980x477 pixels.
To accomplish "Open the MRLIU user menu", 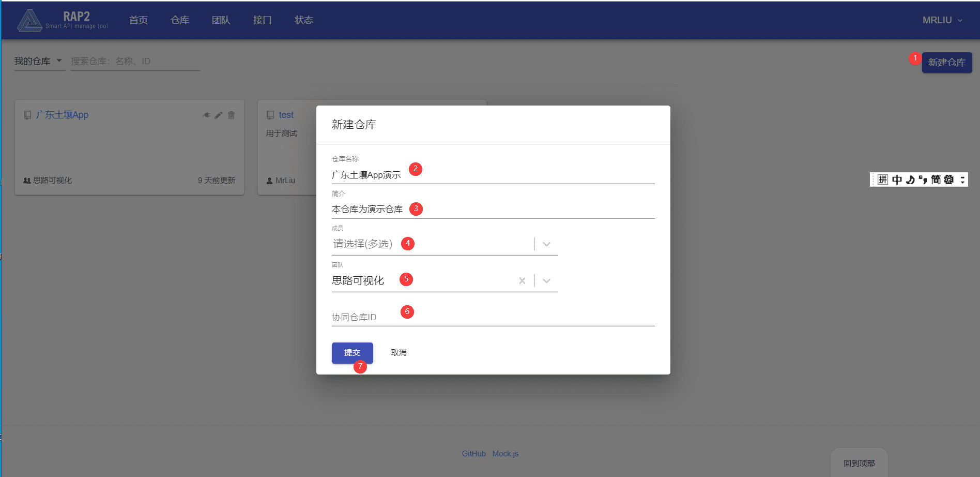I will (x=942, y=20).
